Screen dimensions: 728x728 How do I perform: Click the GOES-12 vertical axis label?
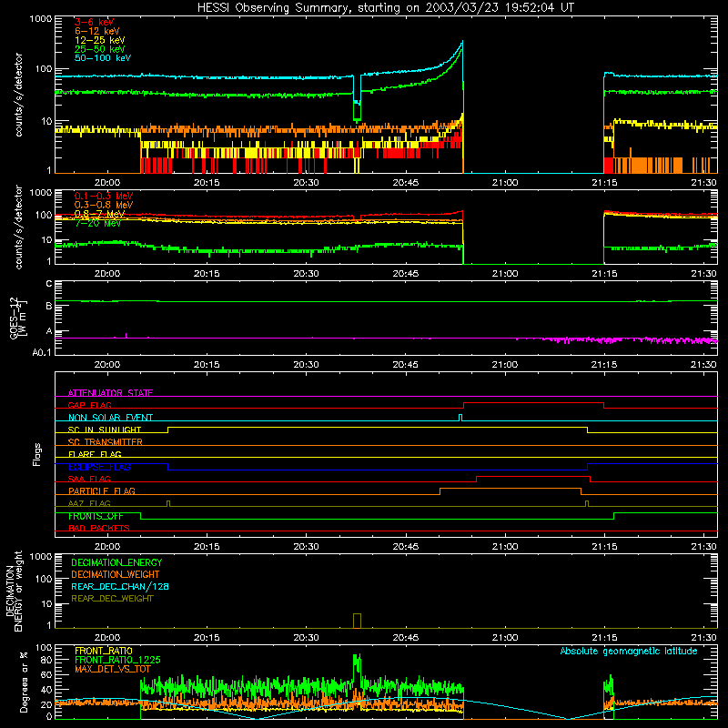(18, 318)
